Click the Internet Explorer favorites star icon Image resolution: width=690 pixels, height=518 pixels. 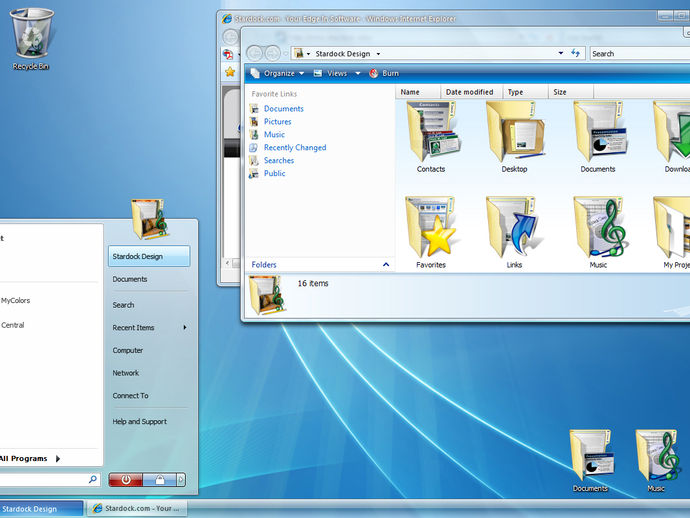(230, 72)
